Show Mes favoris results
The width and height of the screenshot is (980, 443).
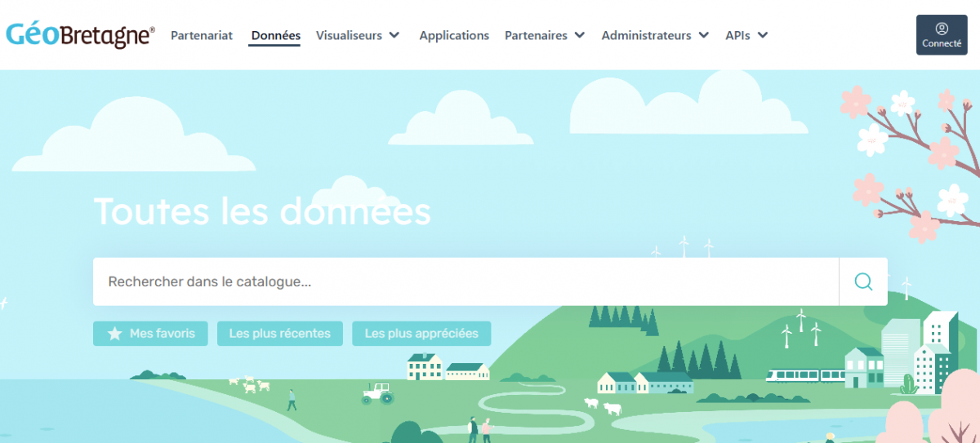pos(150,333)
